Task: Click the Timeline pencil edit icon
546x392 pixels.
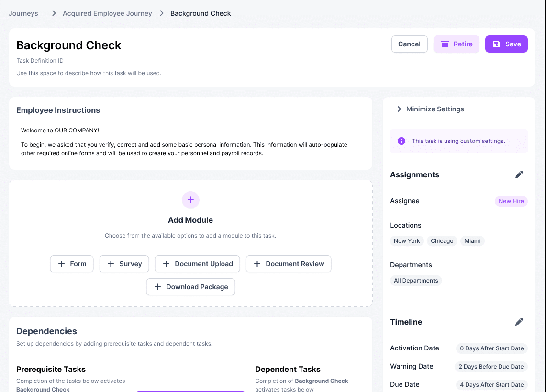Action: (519, 322)
